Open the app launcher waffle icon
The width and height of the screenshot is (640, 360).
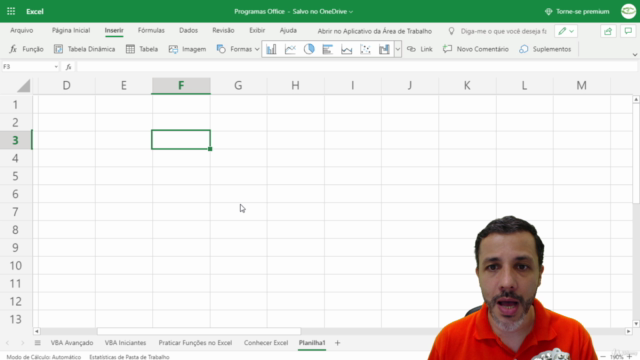tap(11, 11)
